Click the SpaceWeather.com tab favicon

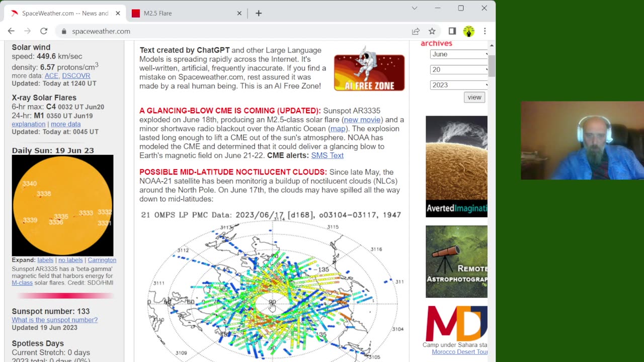tap(14, 13)
